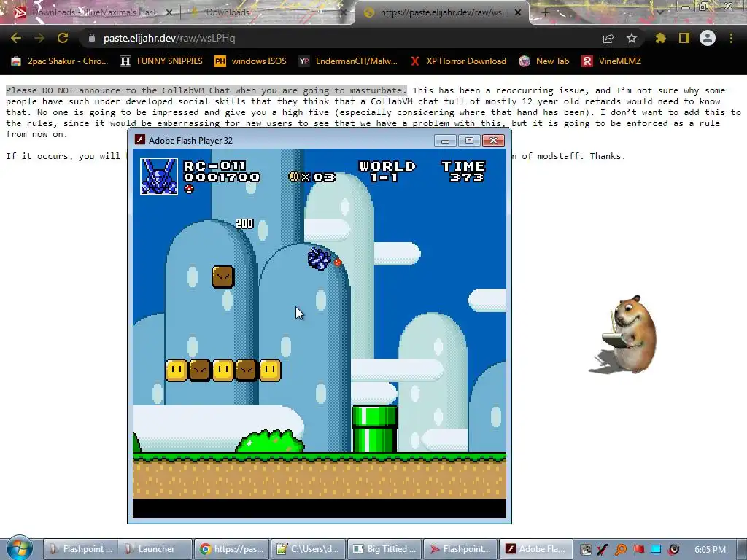
Task: Close the paste.elijahr.dev tab
Action: [x=518, y=13]
